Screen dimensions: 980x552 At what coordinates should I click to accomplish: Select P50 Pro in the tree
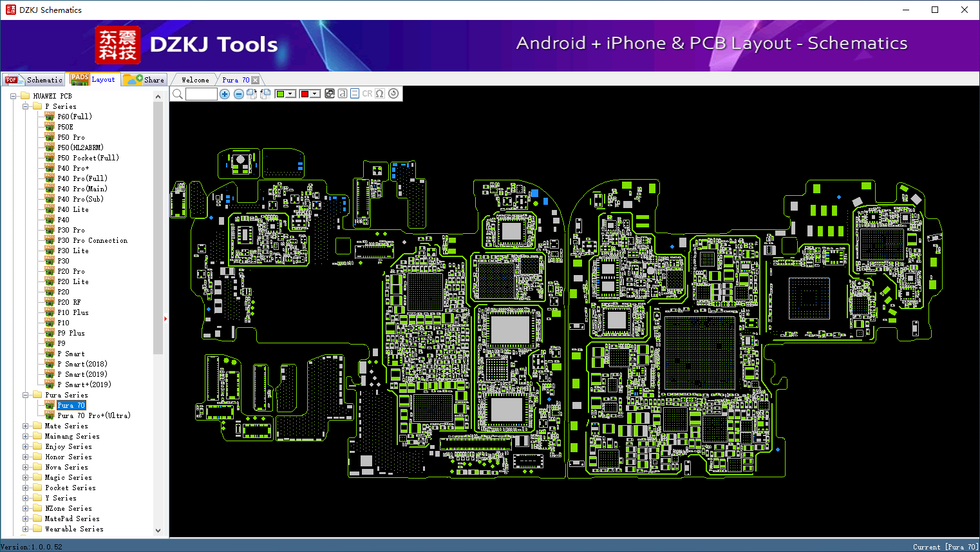pos(71,137)
